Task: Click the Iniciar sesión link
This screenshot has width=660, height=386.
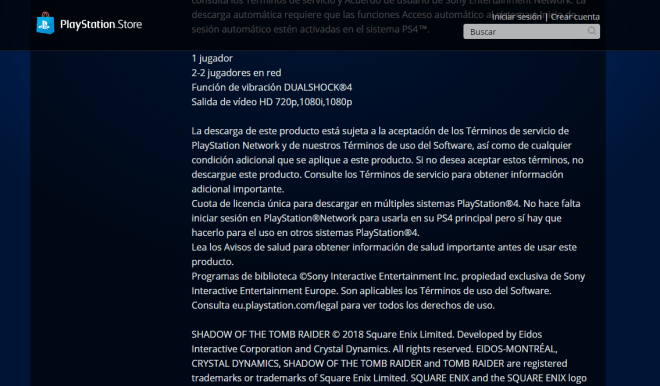Action: 516,17
